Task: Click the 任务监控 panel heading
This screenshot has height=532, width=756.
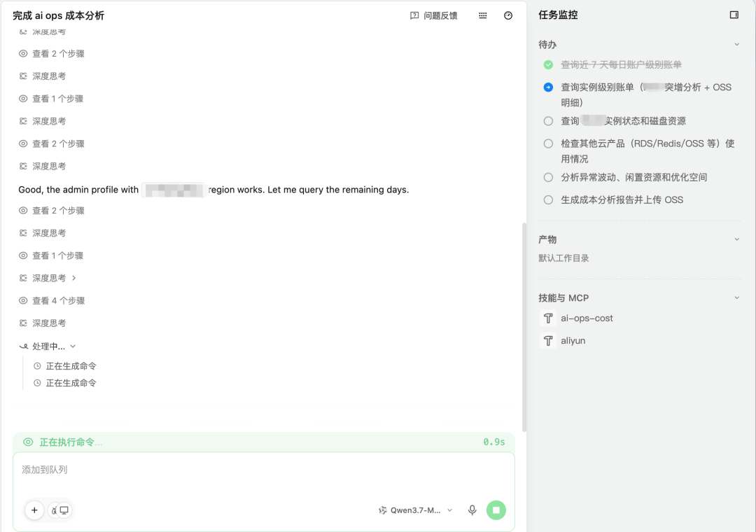Action: pos(558,15)
